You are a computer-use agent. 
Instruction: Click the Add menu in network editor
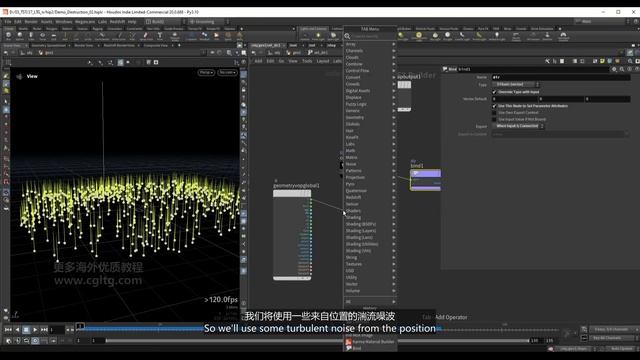pos(258,61)
